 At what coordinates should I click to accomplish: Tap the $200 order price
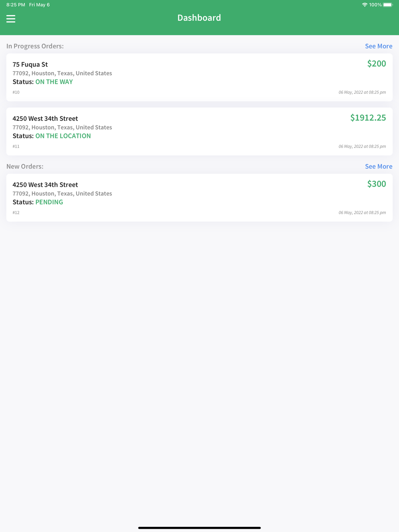(x=376, y=64)
